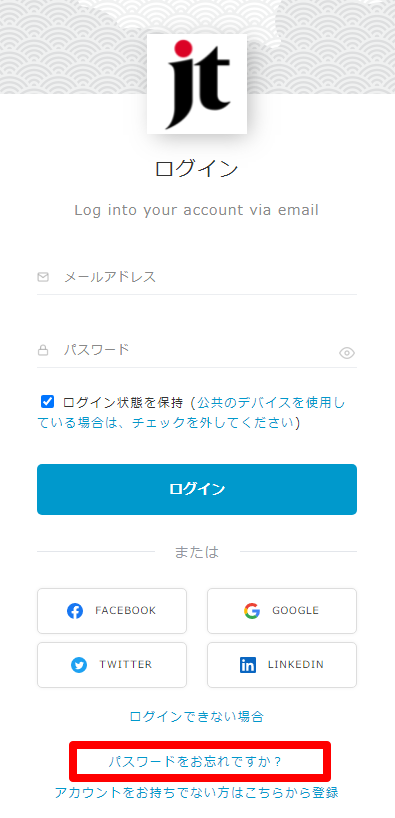The width and height of the screenshot is (395, 818).
Task: Sign in with the FACEBOOK button
Action: 112,611
